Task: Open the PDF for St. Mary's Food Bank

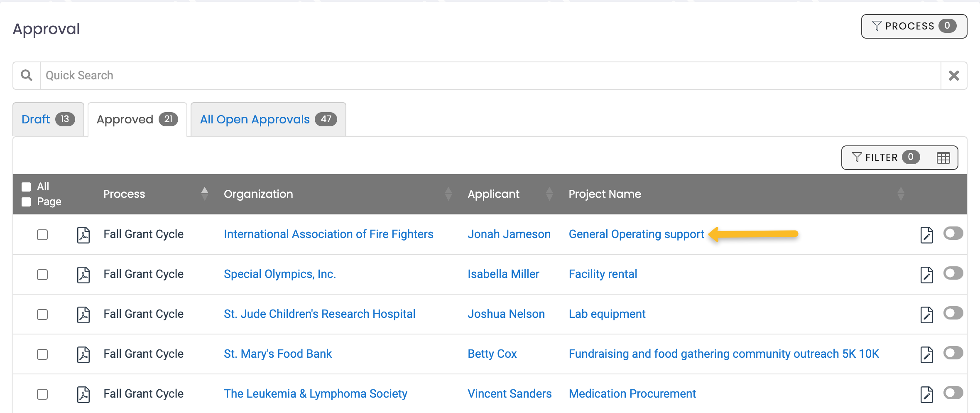Action: 83,354
